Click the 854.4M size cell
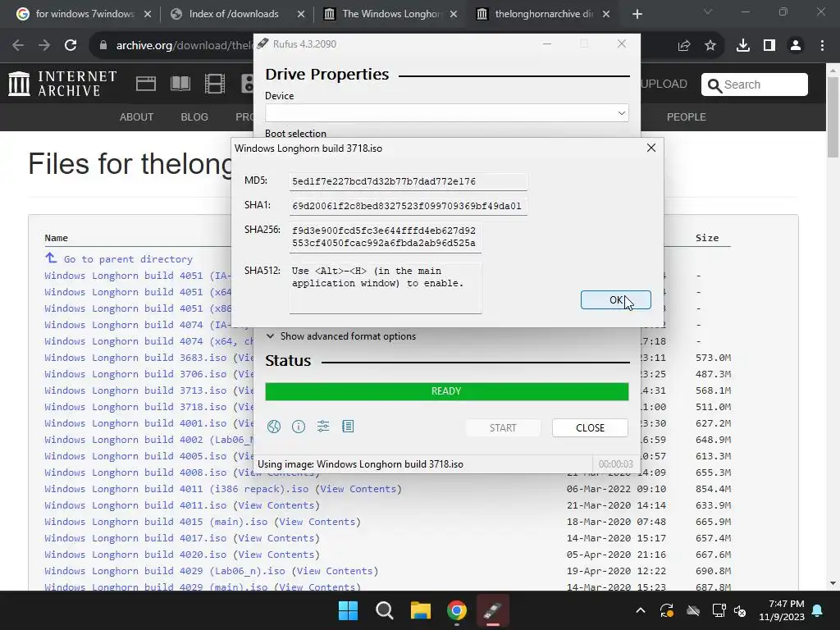 coord(713,489)
